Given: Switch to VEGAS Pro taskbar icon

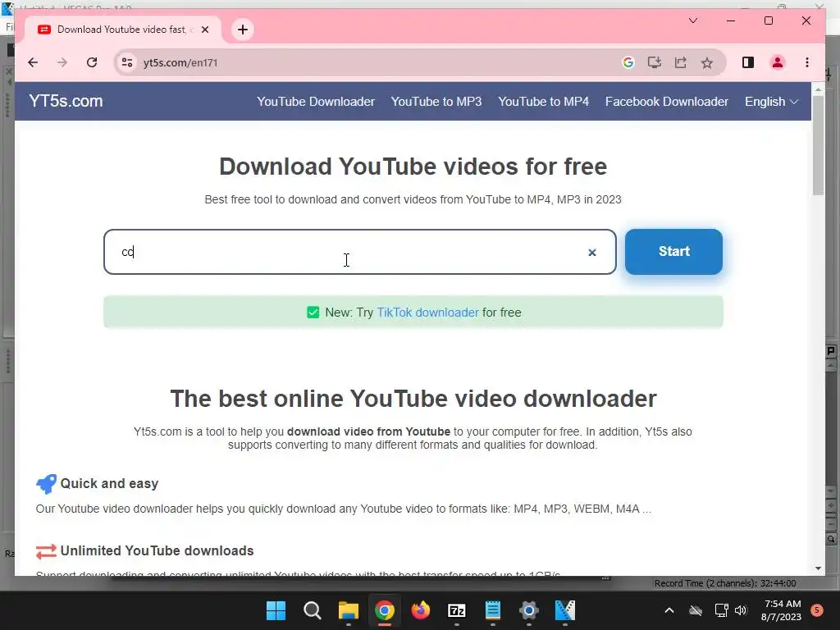Looking at the screenshot, I should (x=564, y=610).
